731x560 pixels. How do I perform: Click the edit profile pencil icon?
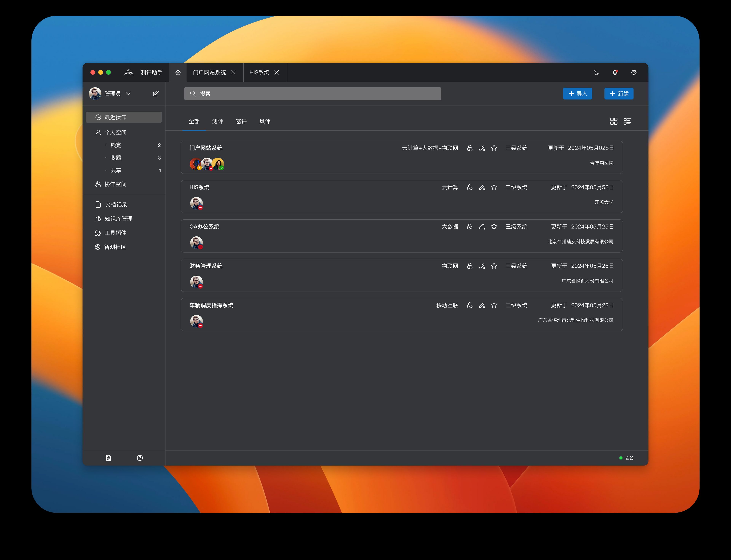[x=156, y=94]
